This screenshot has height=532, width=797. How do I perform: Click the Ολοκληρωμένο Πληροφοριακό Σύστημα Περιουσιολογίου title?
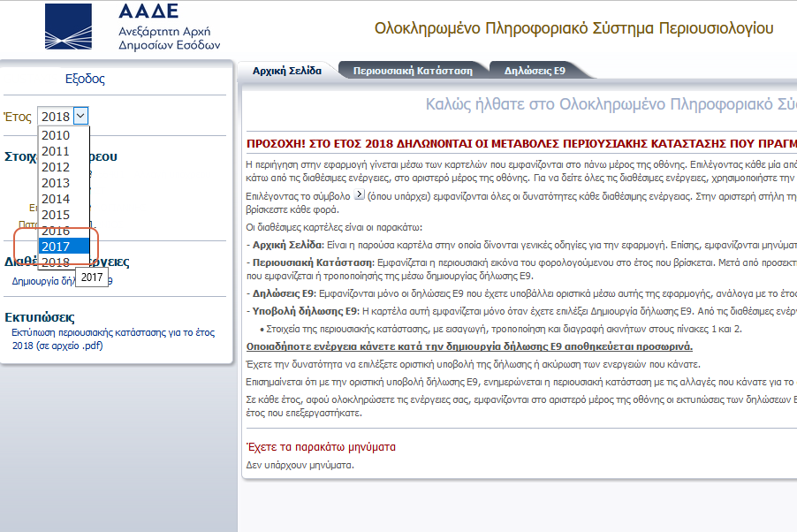pyautogui.click(x=573, y=28)
